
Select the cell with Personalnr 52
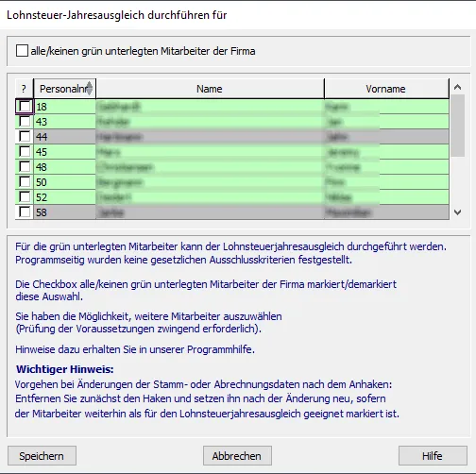coord(64,197)
